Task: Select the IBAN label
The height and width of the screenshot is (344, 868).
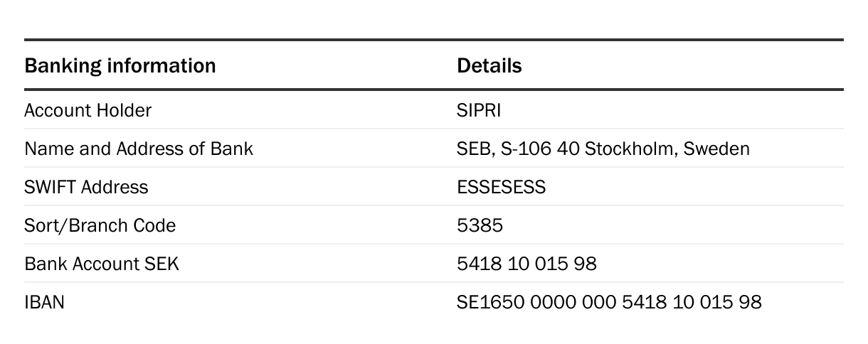Action: click(44, 302)
